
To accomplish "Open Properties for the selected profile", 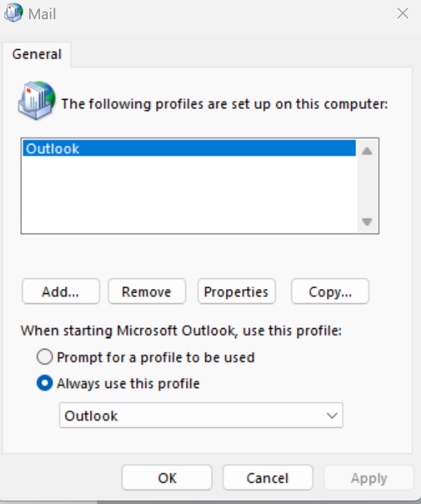I will [x=237, y=292].
